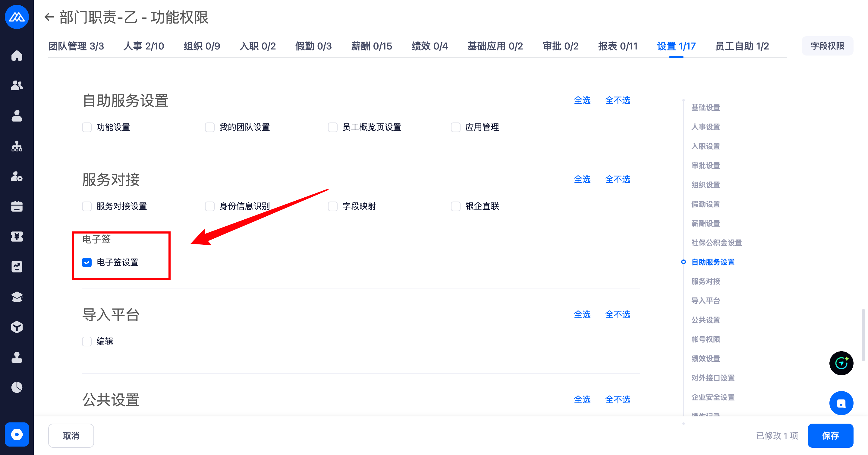Open the calendar attendance sidebar icon

click(x=17, y=206)
